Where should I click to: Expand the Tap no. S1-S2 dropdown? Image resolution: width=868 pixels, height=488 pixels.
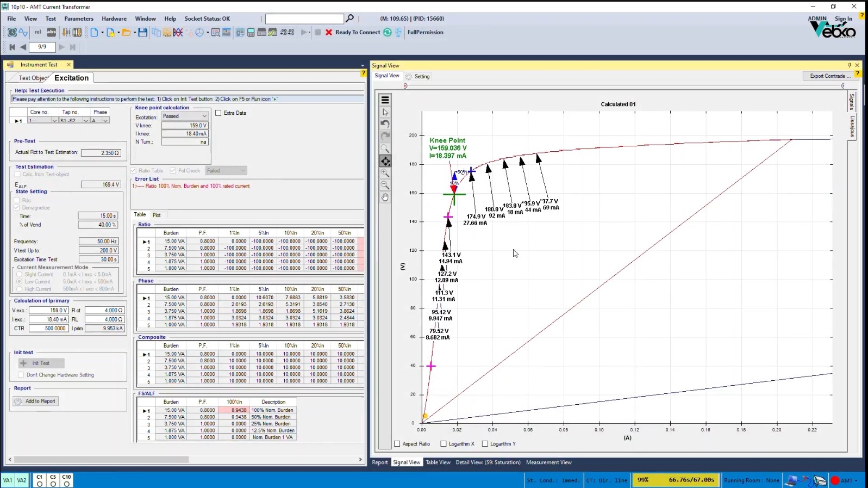(x=86, y=121)
